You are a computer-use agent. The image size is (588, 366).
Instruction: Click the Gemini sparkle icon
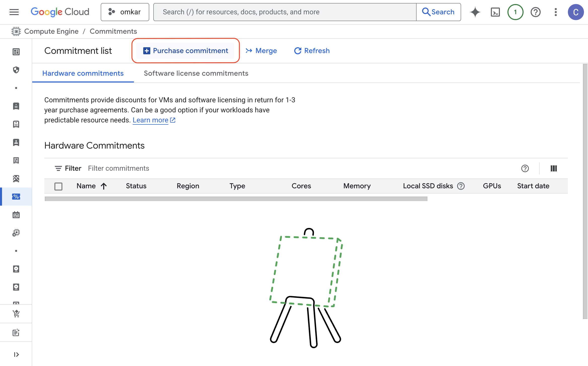point(475,12)
